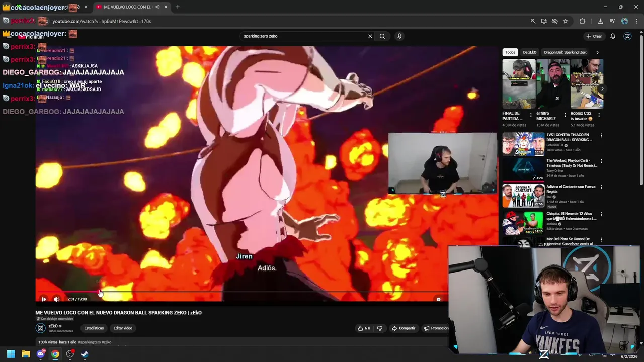Click the Editar video button

123,328
